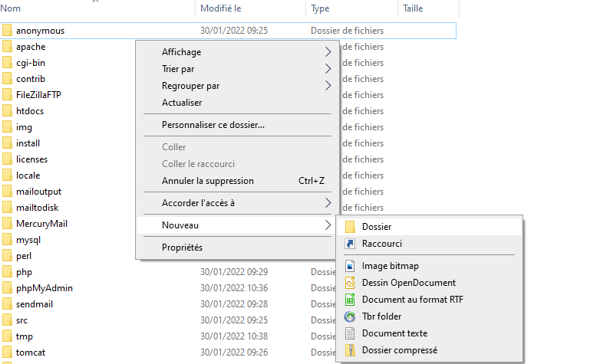Viewport: 590px width, 364px height.
Task: Select Propriétés in the context menu
Action: pyautogui.click(x=182, y=248)
